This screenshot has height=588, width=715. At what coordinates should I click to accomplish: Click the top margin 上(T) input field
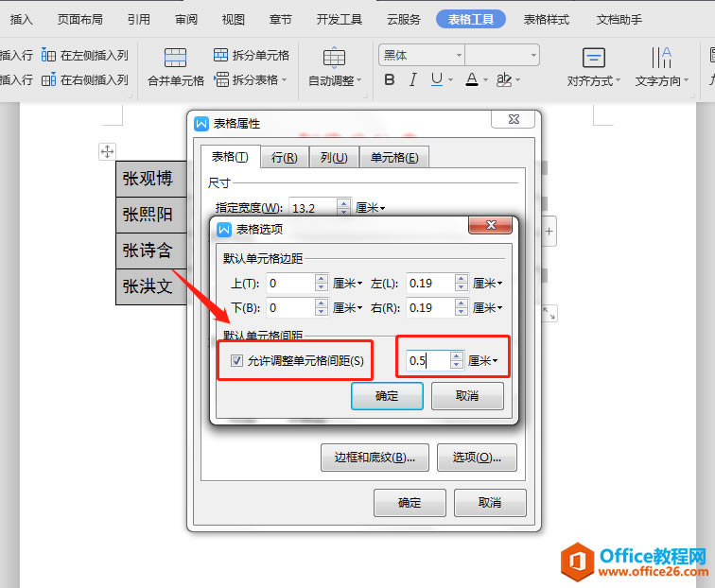[291, 284]
